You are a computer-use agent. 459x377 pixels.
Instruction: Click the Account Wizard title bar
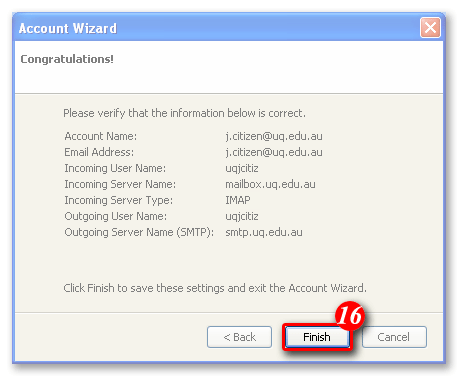[x=217, y=28]
